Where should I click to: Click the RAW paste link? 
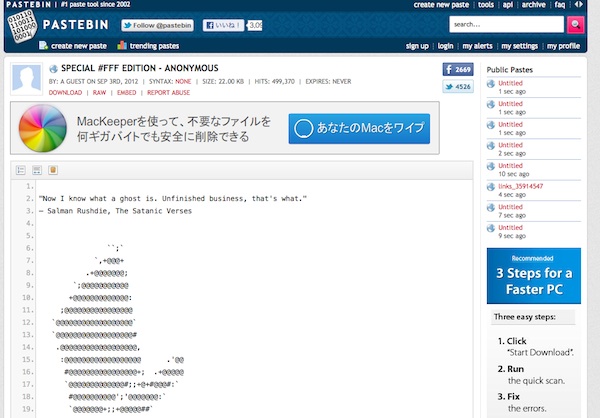[99, 92]
